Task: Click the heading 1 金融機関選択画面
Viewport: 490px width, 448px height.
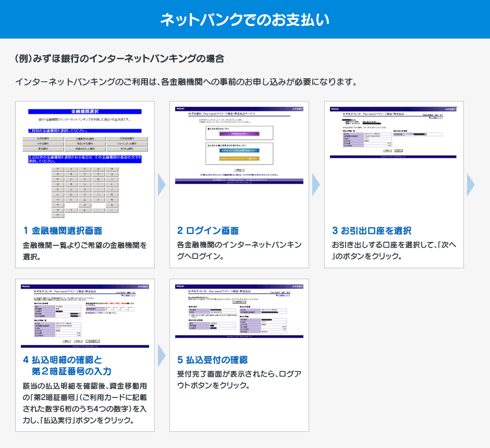Action: click(x=63, y=231)
